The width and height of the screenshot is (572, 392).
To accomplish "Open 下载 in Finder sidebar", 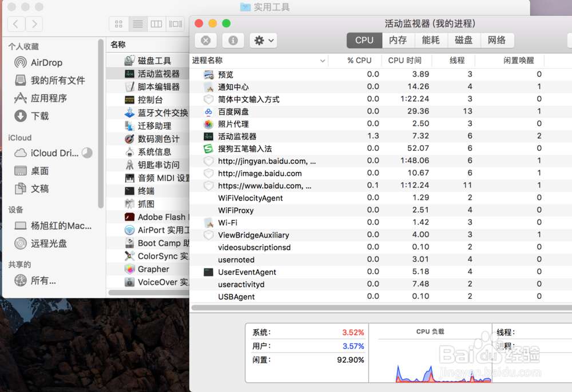I will 31,116.
